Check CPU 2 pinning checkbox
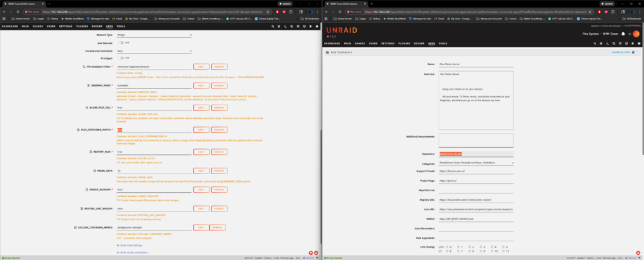 tap(469, 247)
